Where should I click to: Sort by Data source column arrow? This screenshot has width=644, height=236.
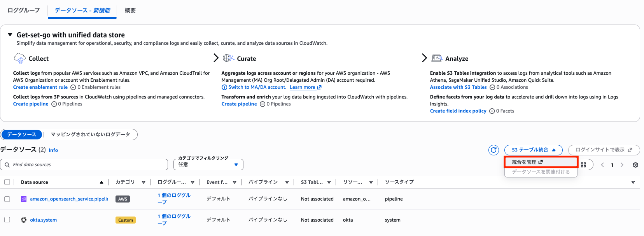coord(101,182)
